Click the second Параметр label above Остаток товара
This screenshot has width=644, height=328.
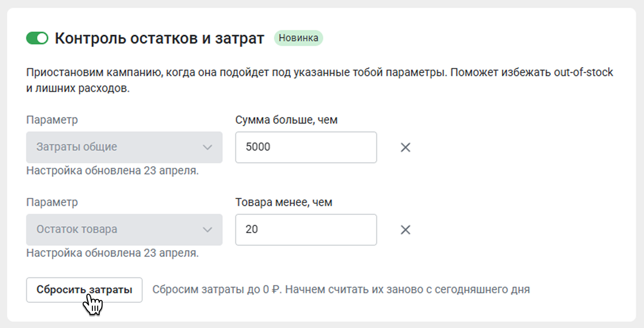click(52, 202)
